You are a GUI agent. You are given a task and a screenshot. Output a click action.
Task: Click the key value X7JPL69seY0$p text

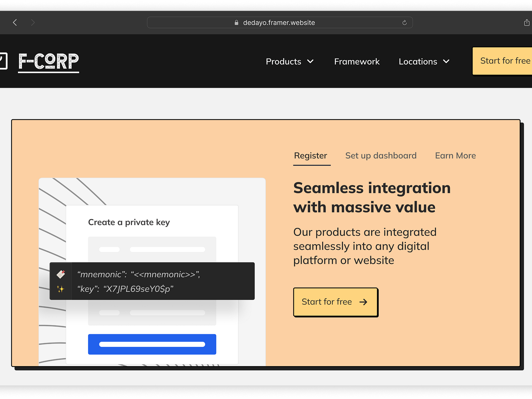[x=139, y=289]
